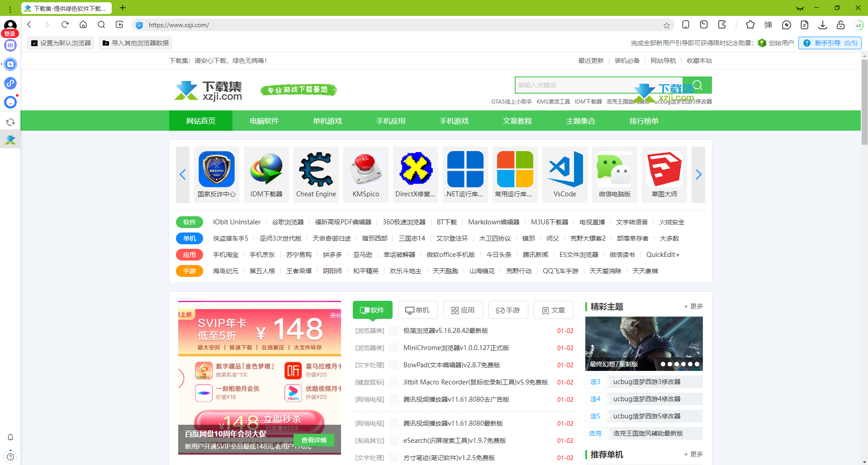Viewport: 868px width, 465px height.
Task: Open 电脑软件 nav item
Action: [264, 121]
